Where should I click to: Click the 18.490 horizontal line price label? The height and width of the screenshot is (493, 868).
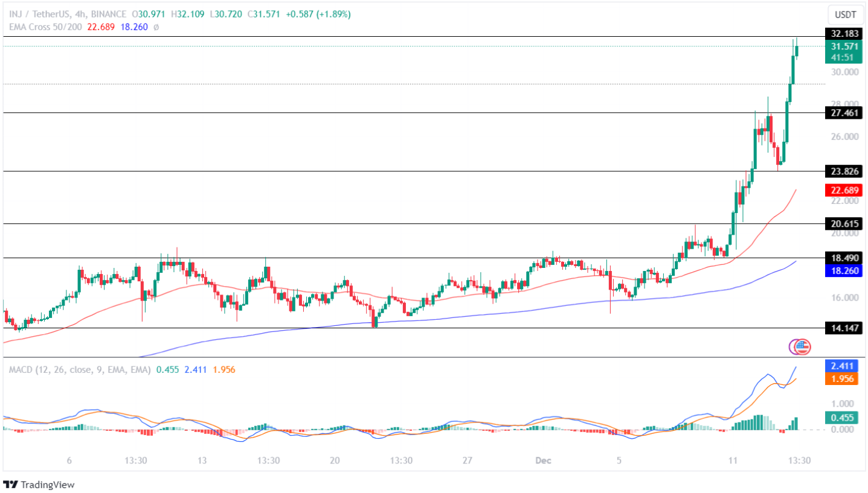(x=843, y=258)
